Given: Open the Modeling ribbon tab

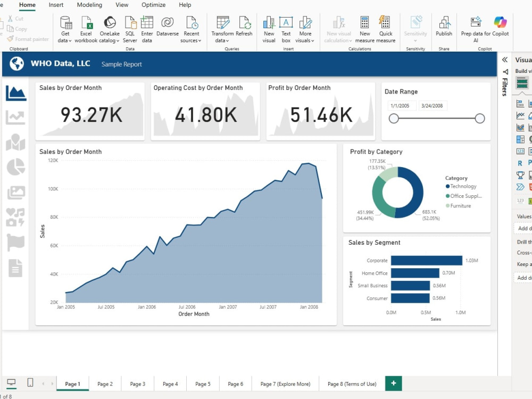Looking at the screenshot, I should click(89, 5).
